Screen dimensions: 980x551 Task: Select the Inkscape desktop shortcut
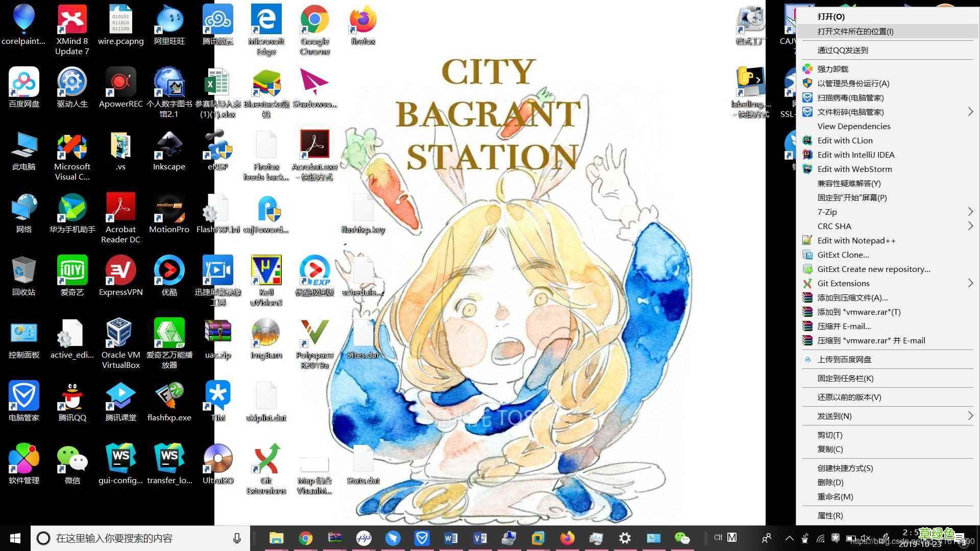[x=169, y=150]
